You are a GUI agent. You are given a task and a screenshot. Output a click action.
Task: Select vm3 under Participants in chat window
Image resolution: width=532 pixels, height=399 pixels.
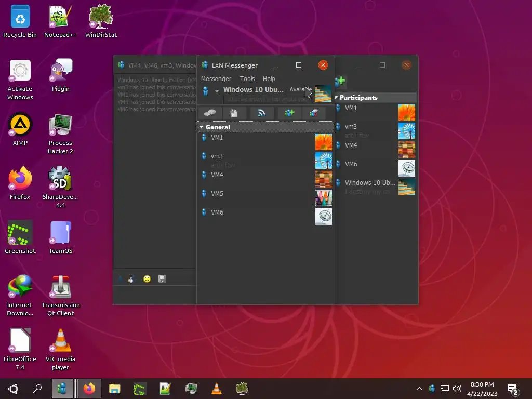pos(376,130)
